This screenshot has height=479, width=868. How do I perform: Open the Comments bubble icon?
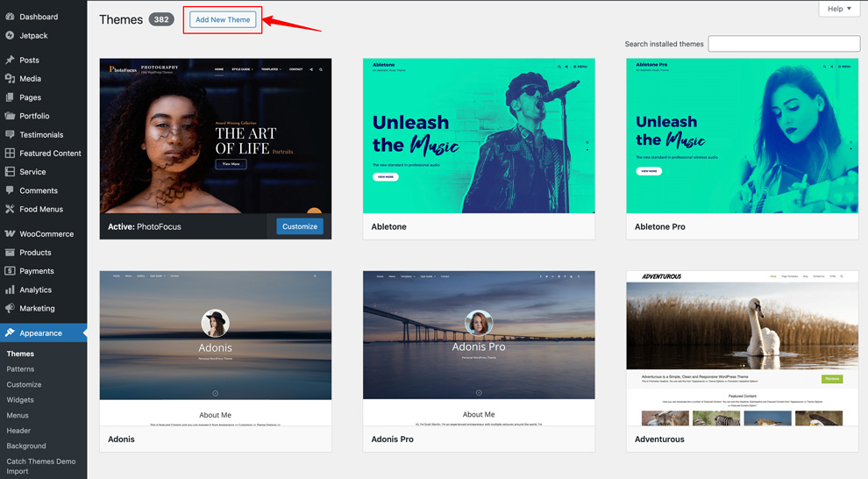[10, 190]
